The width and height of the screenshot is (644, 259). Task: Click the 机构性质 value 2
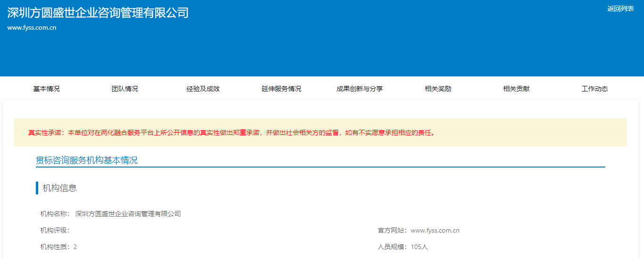(x=75, y=247)
